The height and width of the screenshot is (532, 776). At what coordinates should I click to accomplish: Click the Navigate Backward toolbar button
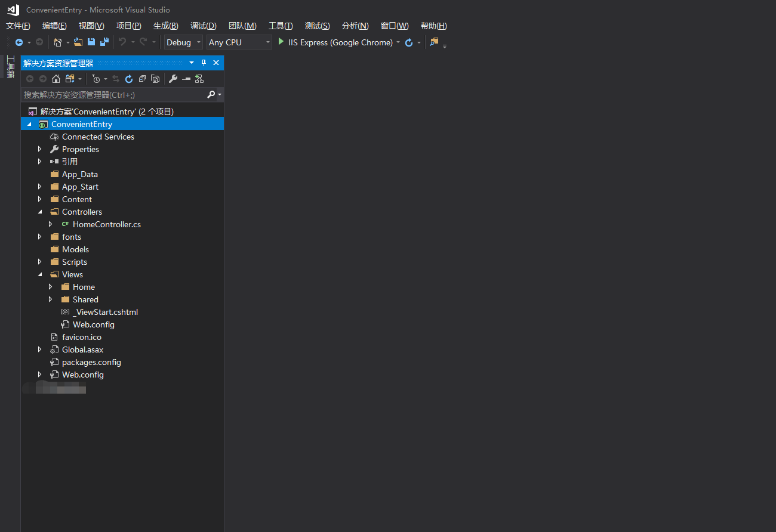point(19,42)
